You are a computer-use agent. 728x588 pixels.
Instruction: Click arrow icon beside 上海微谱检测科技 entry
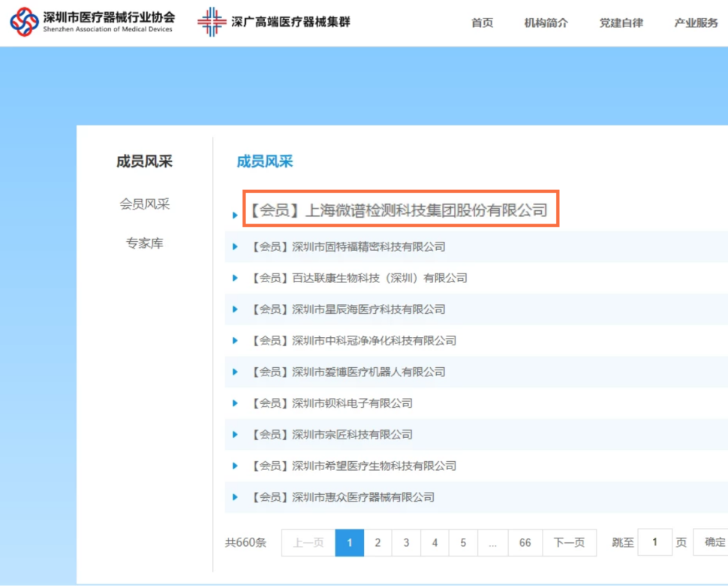[235, 215]
